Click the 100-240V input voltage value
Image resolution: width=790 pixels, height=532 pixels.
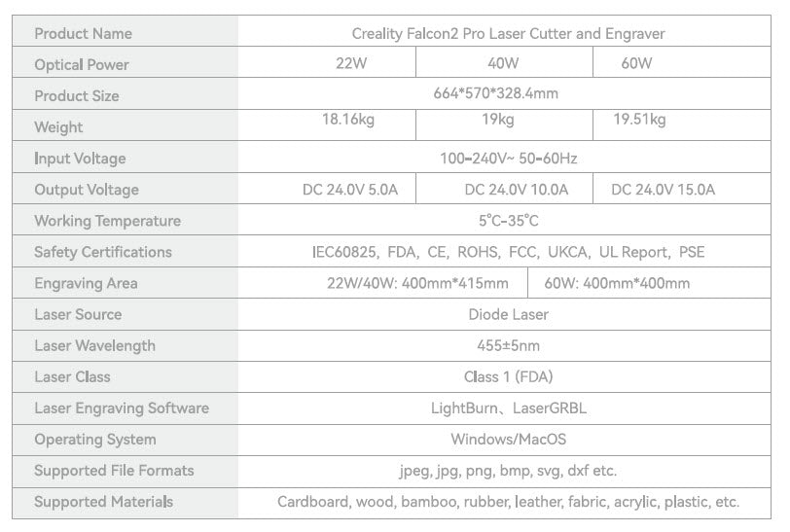[x=508, y=158]
